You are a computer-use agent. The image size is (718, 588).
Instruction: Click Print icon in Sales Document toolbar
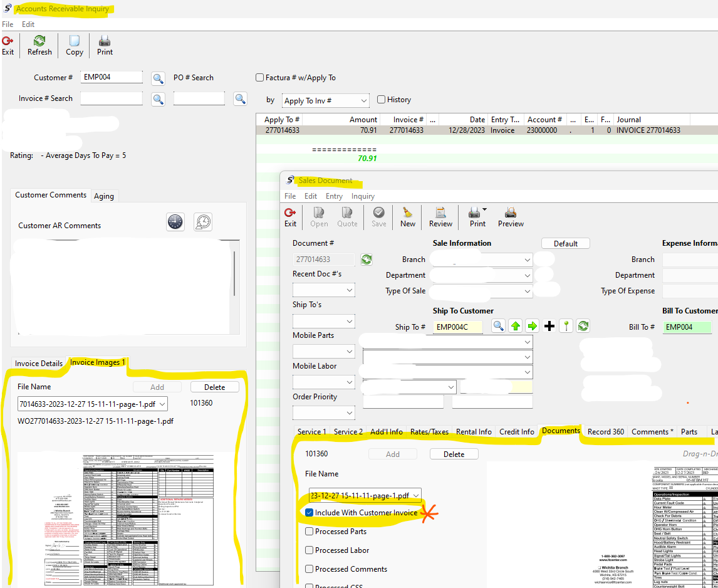point(474,213)
